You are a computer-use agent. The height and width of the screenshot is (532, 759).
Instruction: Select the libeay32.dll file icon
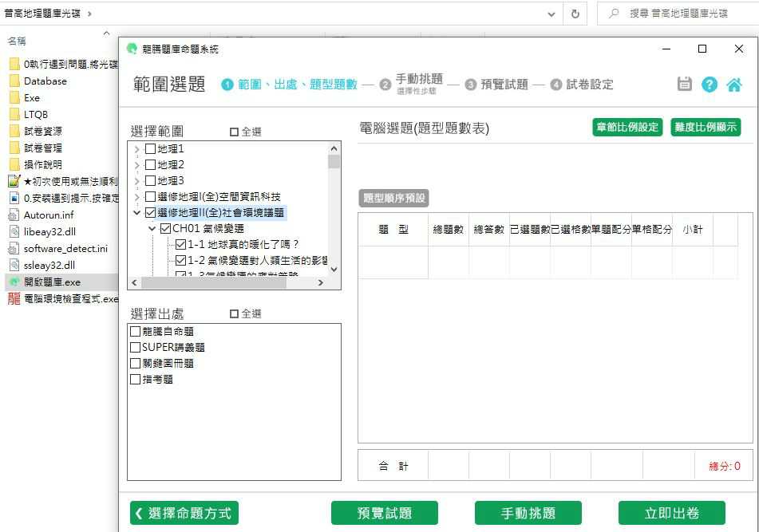pyautogui.click(x=14, y=231)
